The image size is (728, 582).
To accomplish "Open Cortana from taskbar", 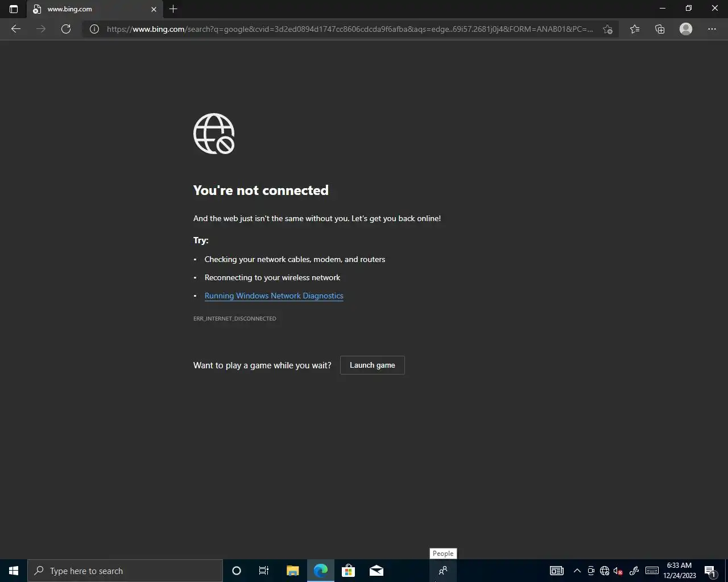I will click(237, 571).
